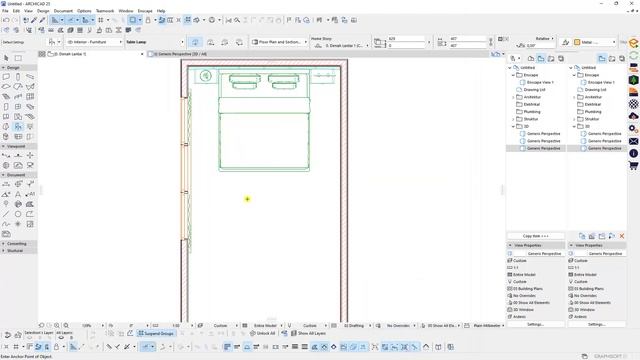The height and width of the screenshot is (360, 640).
Task: Switch left navigator to Project Map icon
Action: click(x=531, y=59)
